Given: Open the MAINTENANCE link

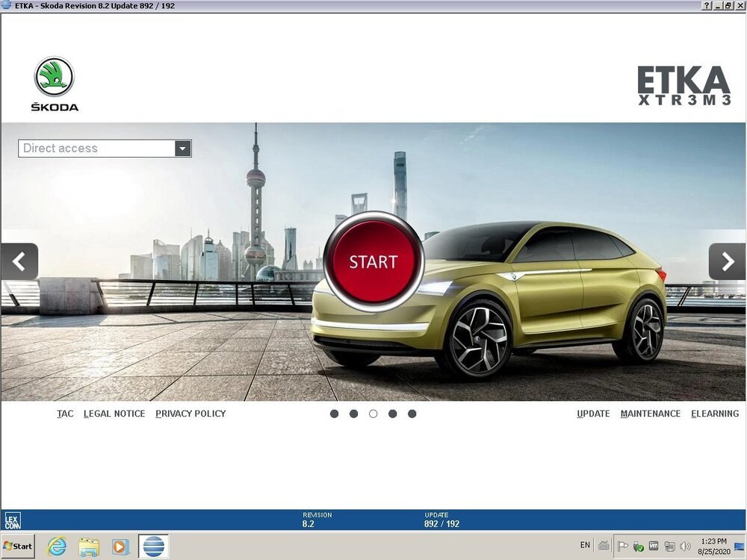Looking at the screenshot, I should coord(650,414).
